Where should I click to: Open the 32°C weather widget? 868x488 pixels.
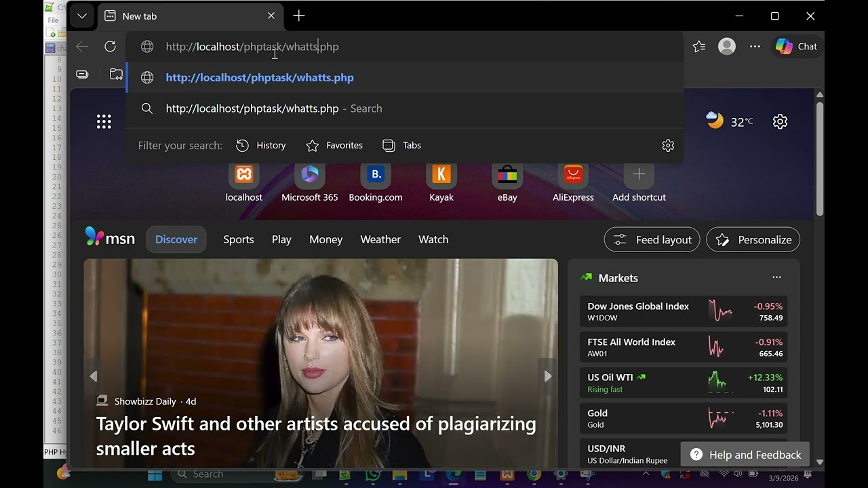(x=730, y=121)
